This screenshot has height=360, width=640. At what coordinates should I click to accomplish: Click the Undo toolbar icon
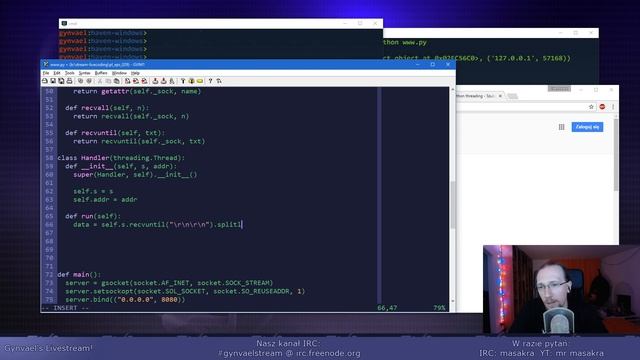[x=80, y=81]
